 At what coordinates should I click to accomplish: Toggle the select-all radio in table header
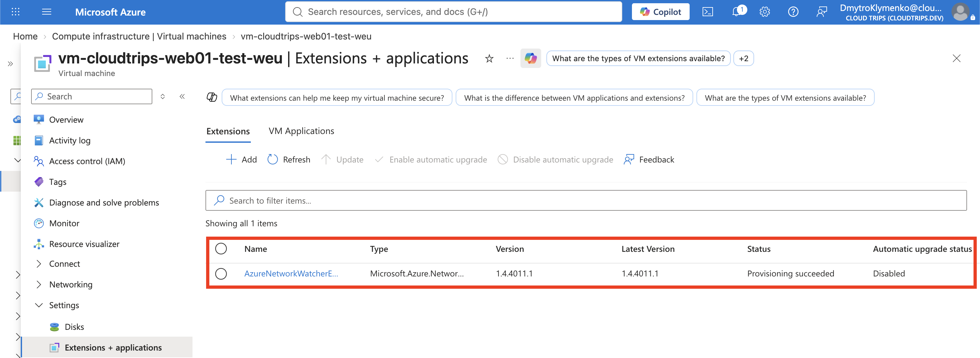(221, 249)
